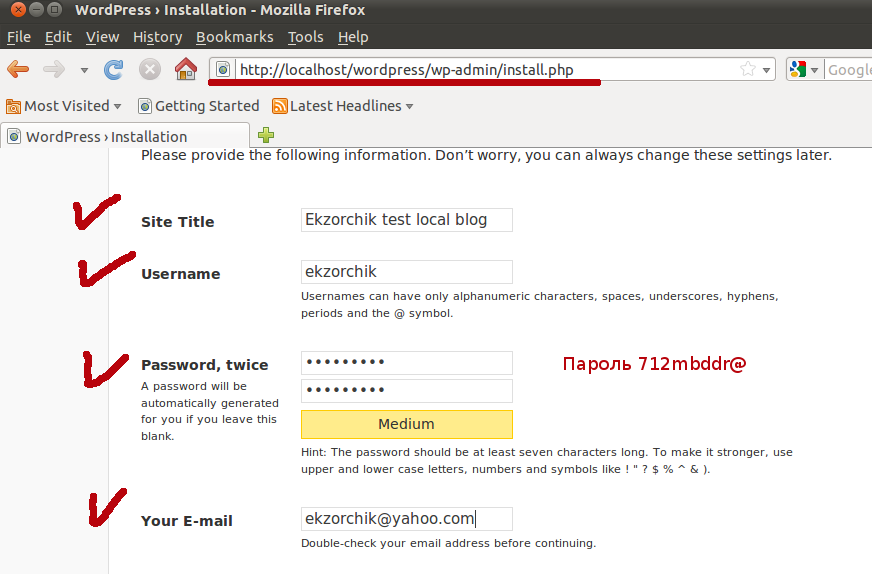This screenshot has width=872, height=574.
Task: Open the Edit menu
Action: pyautogui.click(x=58, y=37)
